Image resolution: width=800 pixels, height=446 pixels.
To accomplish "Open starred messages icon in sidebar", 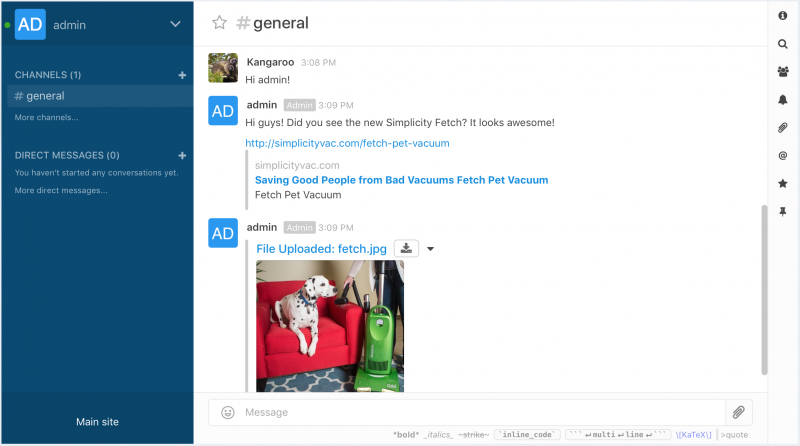I will [x=783, y=183].
